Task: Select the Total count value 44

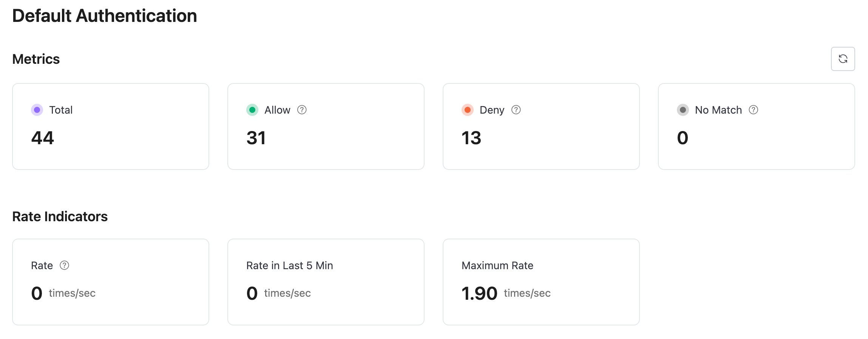Action: point(43,138)
